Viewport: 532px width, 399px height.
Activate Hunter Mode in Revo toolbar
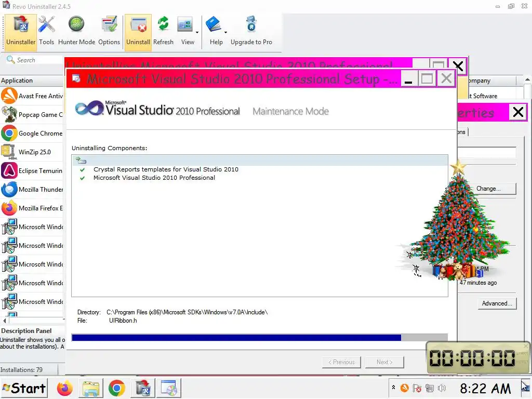click(x=77, y=31)
